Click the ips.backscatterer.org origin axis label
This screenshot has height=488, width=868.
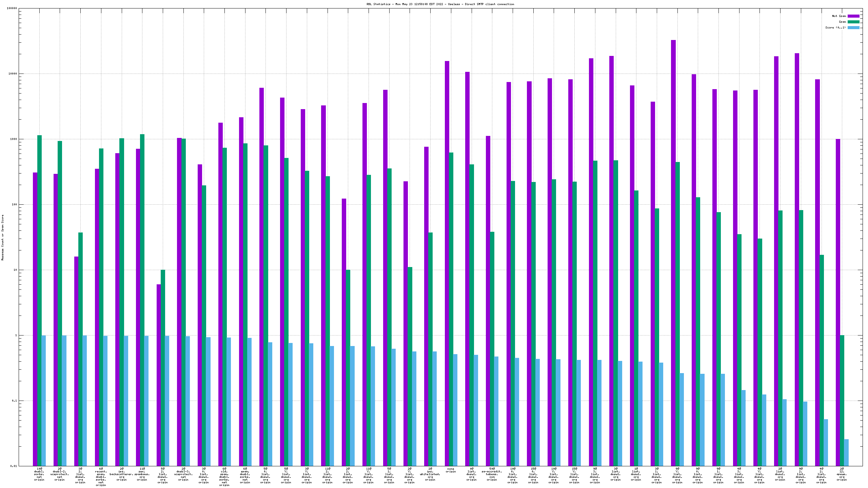pyautogui.click(x=121, y=474)
